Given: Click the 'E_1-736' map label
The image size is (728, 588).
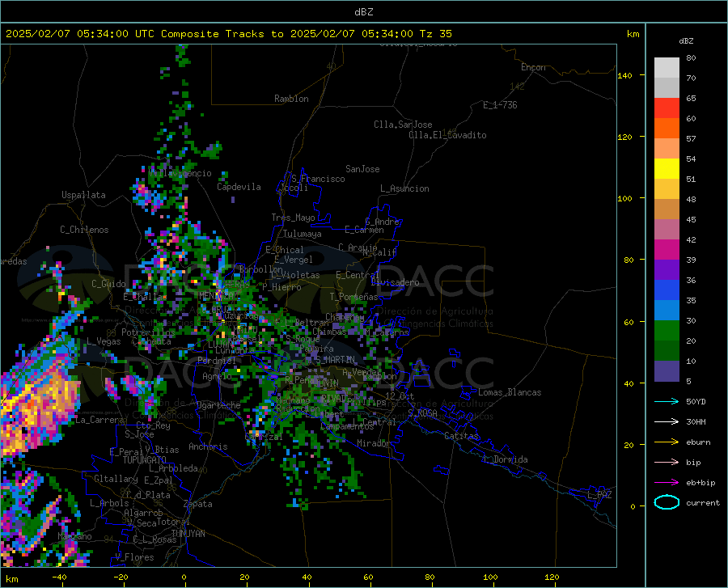Looking at the screenshot, I should click(500, 105).
